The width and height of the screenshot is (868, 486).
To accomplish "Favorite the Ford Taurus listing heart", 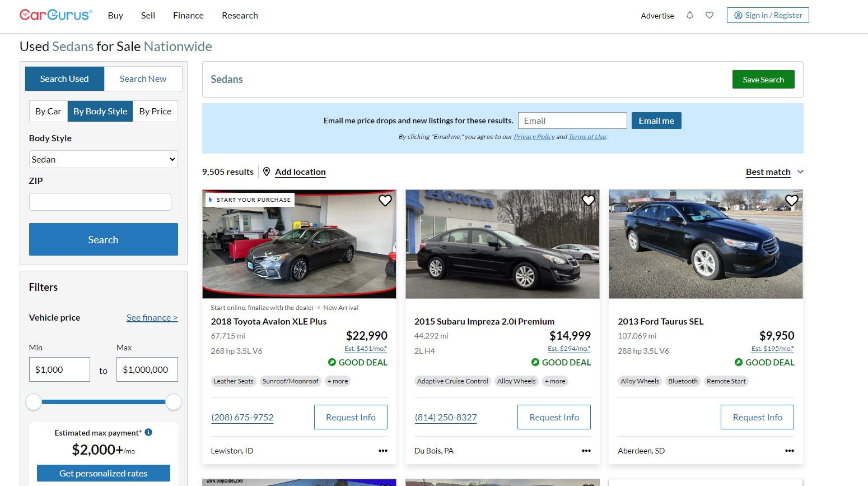I will [792, 200].
